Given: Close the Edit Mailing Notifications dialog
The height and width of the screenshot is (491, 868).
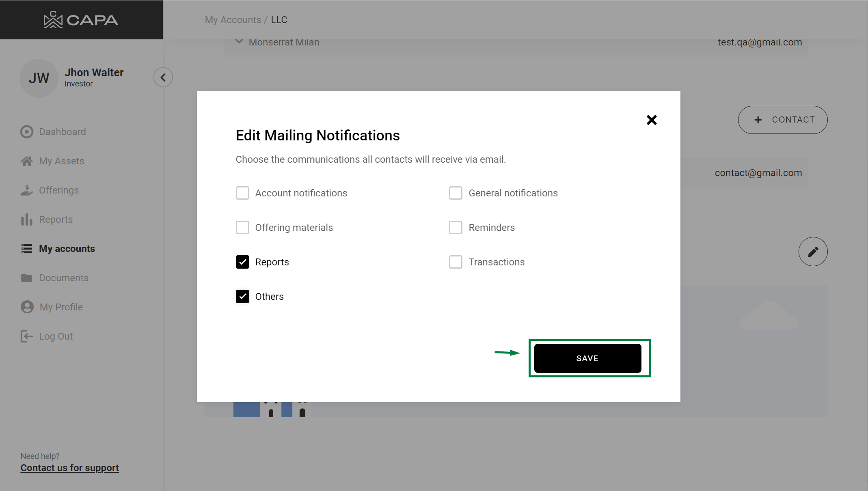Looking at the screenshot, I should pos(652,120).
